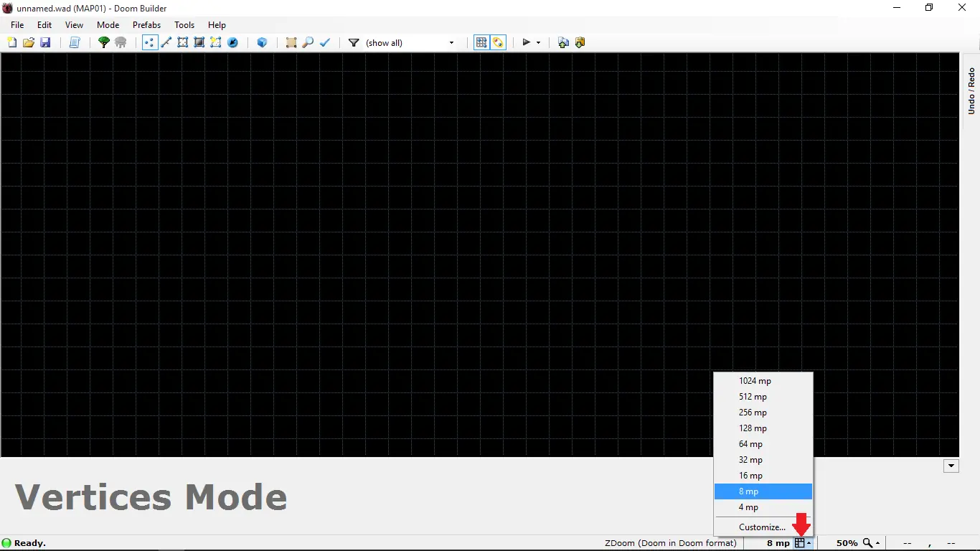980x551 pixels.
Task: Click the 8 mp status bar value
Action: pyautogui.click(x=778, y=543)
